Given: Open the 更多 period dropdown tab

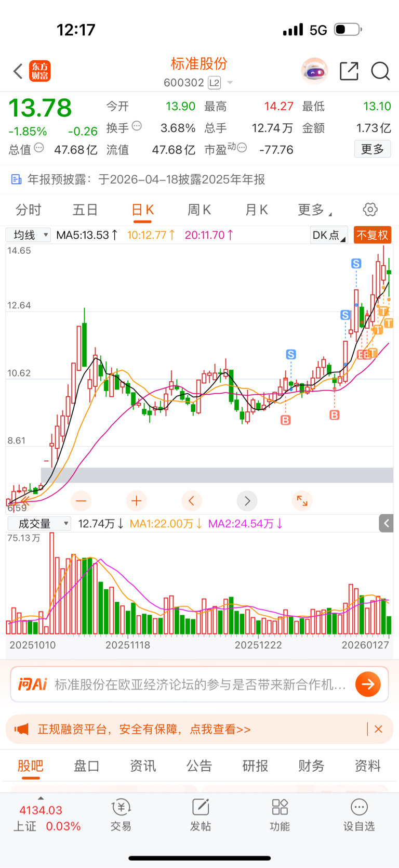Looking at the screenshot, I should pos(314,210).
